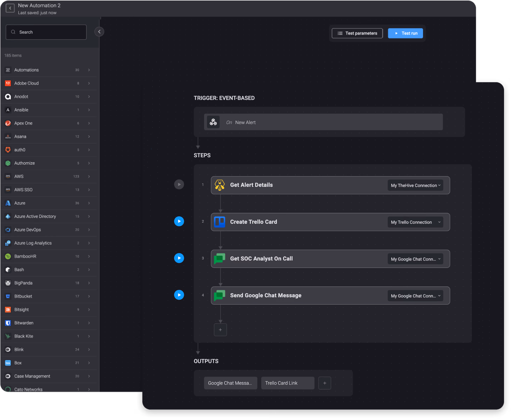Select the Get Alert Details step title

[x=251, y=185]
